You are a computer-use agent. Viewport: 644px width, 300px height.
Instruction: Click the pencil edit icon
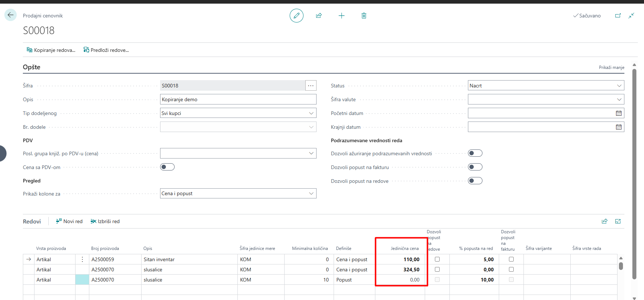coord(297,16)
